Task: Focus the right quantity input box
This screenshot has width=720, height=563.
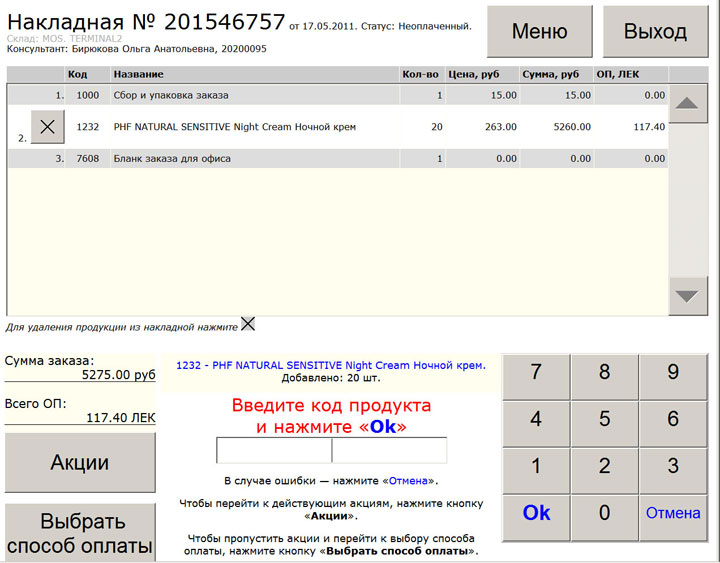Action: (389, 450)
